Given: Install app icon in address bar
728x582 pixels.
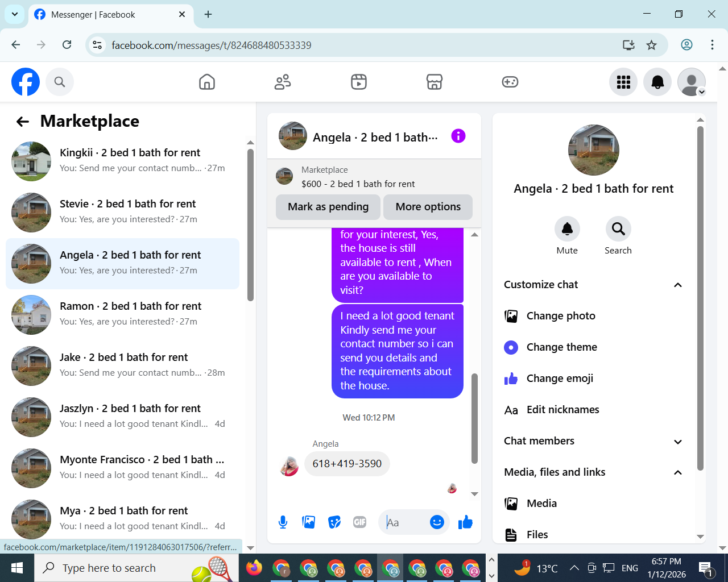Looking at the screenshot, I should pyautogui.click(x=628, y=45).
